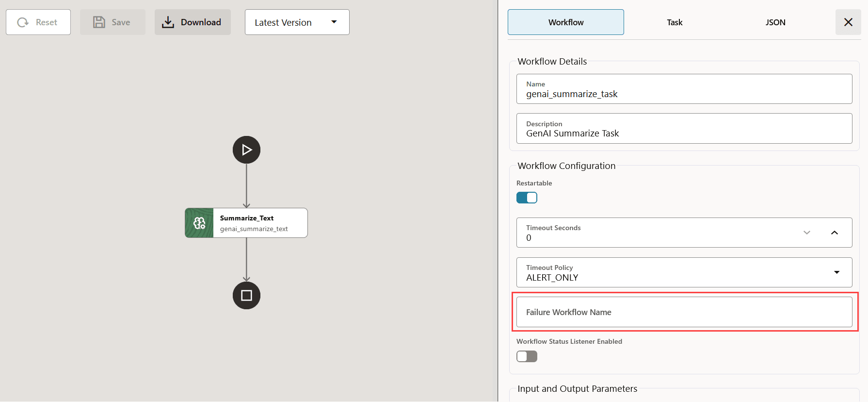Screen dimensions: 868x402
Task: Click the Workflow Configuration heading
Action: tap(566, 166)
